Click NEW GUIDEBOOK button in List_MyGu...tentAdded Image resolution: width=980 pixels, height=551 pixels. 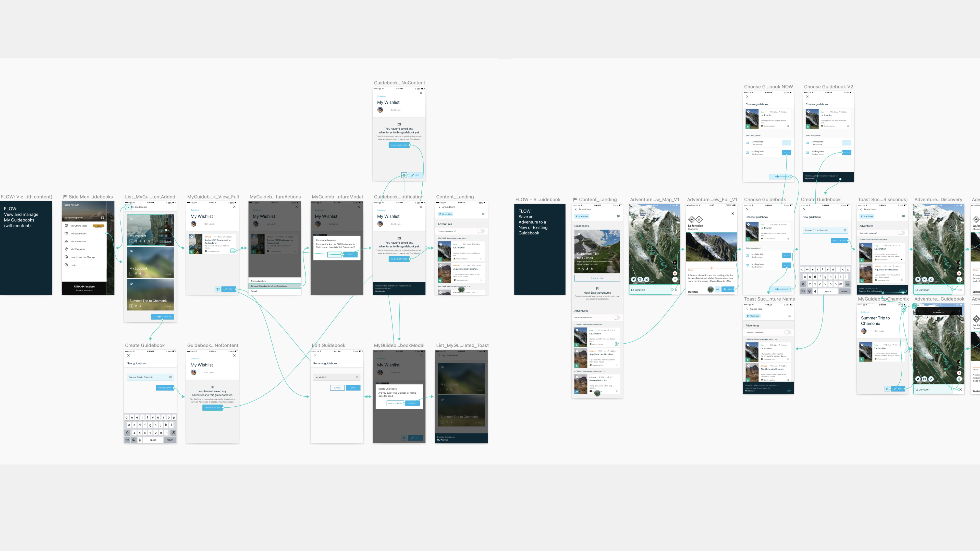coord(163,316)
